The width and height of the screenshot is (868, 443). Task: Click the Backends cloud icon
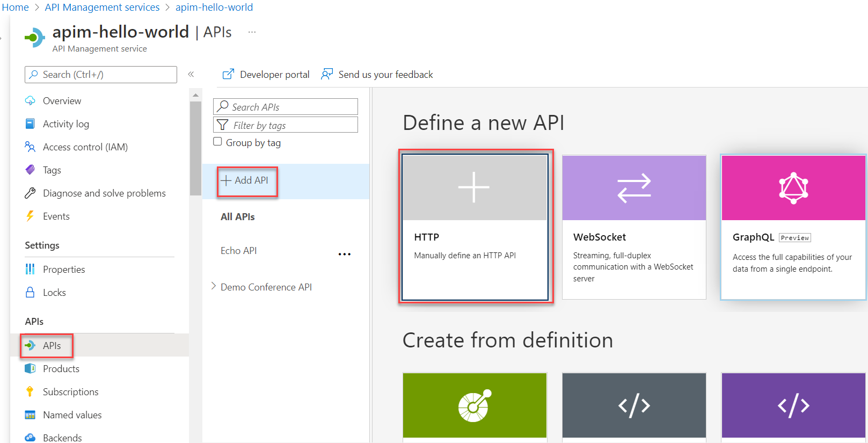30,438
